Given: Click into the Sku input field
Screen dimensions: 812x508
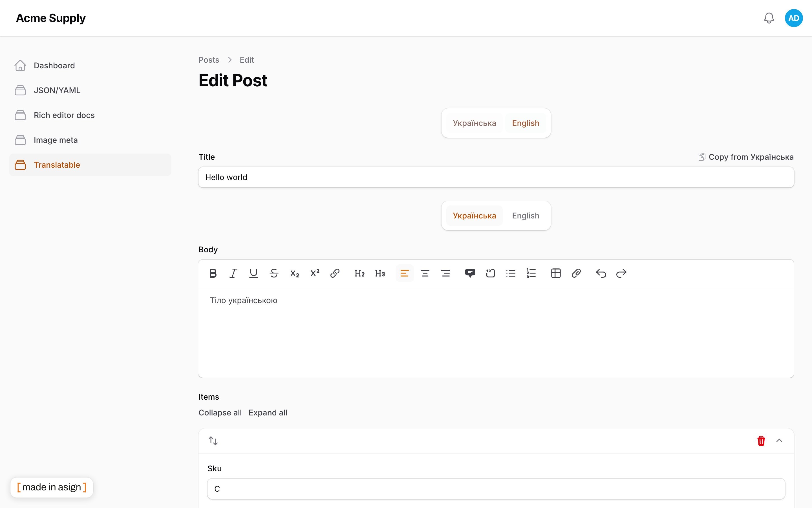Looking at the screenshot, I should [496, 489].
